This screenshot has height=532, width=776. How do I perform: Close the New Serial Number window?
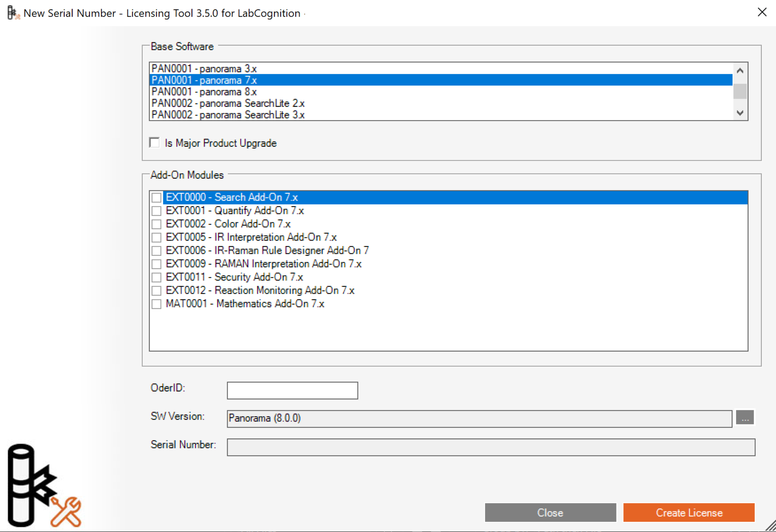coord(762,12)
